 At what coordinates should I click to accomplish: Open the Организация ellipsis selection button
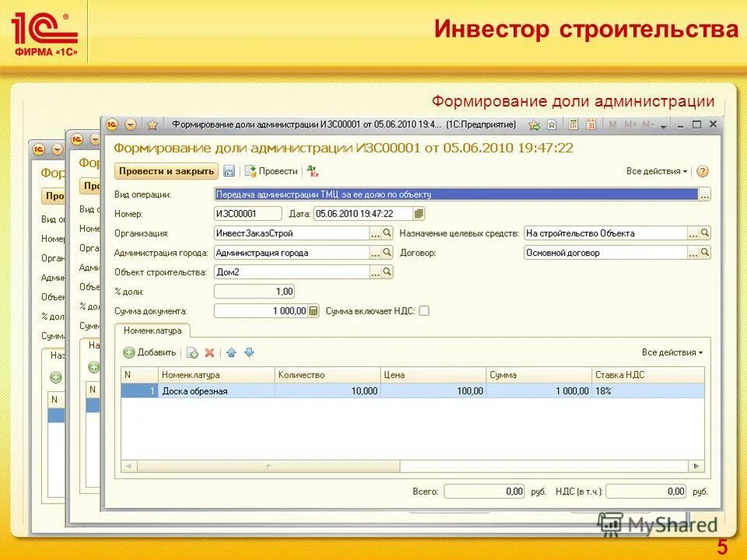click(x=375, y=233)
